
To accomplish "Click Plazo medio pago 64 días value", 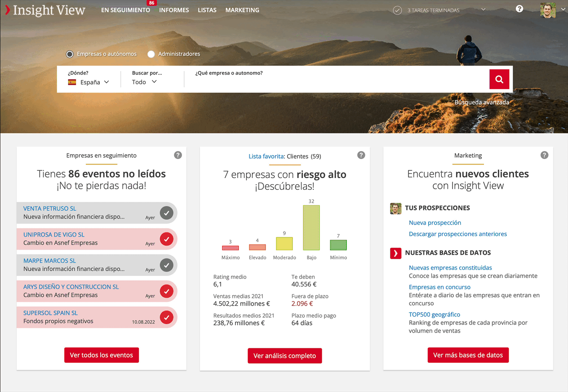I will click(x=302, y=323).
